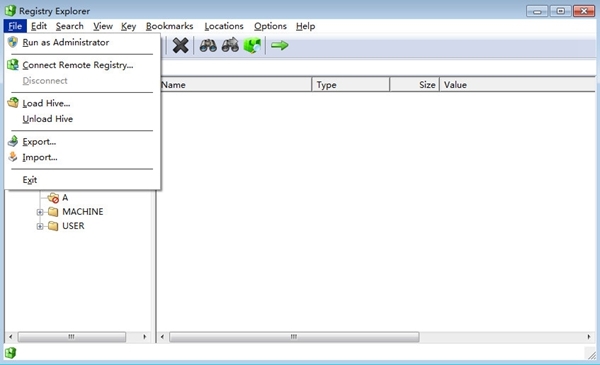Screen dimensions: 600x365
Task: Expand the MACHINE tree node
Action: click(40, 212)
